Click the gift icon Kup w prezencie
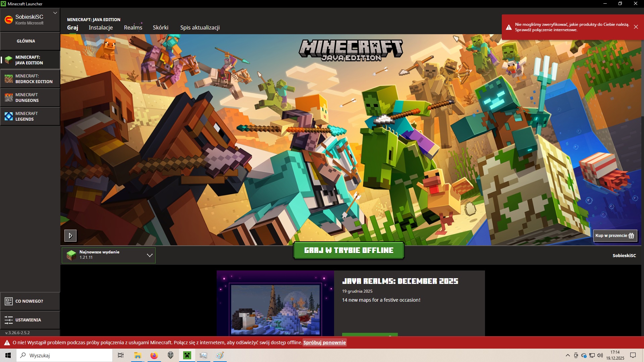644x362 pixels. (631, 236)
